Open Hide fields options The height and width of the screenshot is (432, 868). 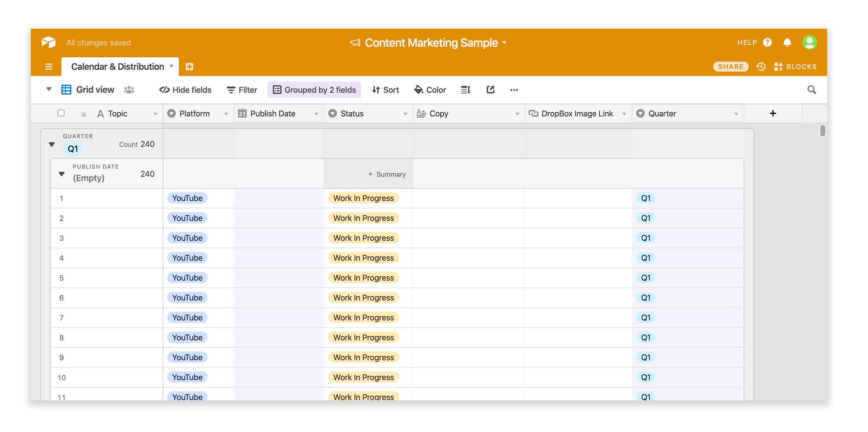click(185, 90)
